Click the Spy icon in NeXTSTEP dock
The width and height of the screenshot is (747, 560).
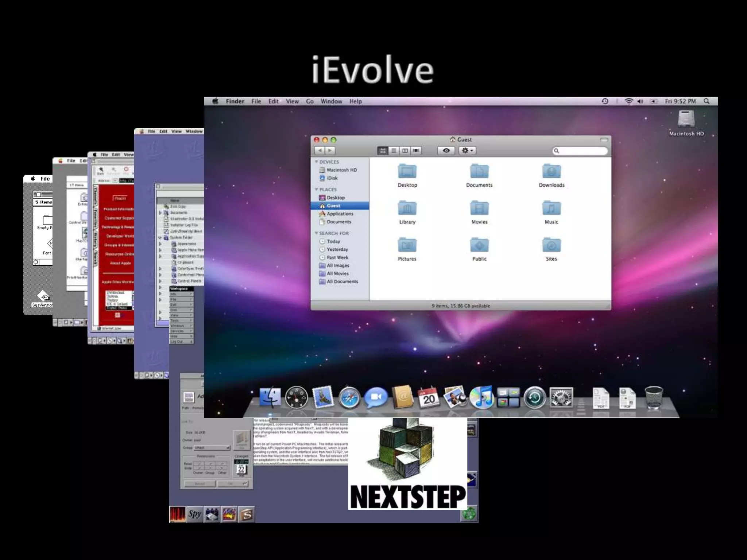(x=195, y=514)
